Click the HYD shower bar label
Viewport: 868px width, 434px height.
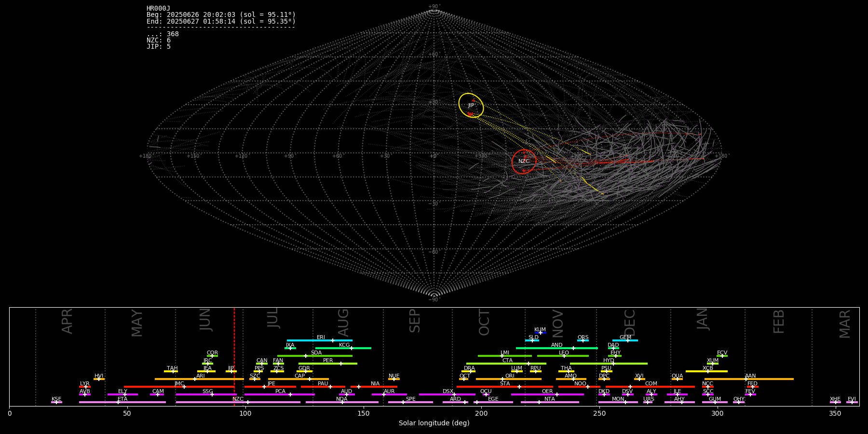609,361
